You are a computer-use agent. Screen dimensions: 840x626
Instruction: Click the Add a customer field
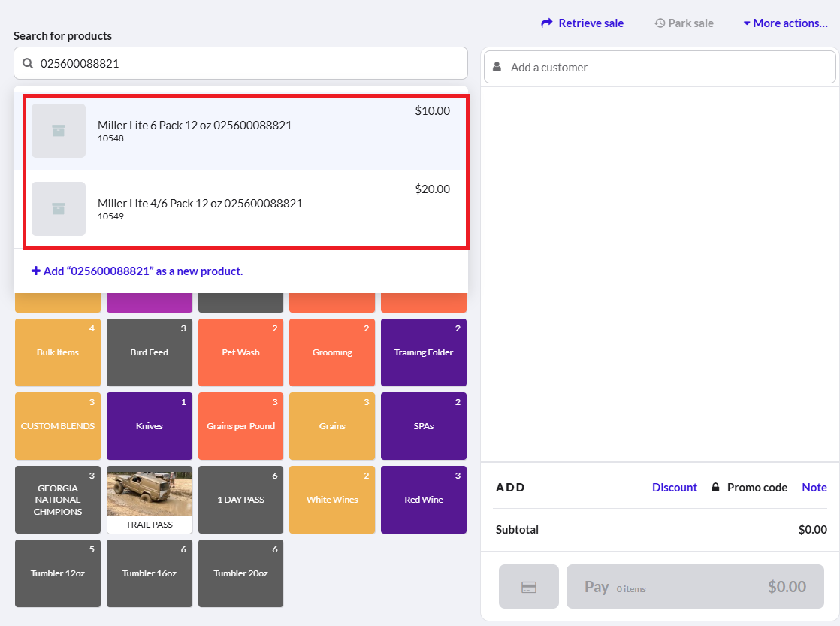660,67
